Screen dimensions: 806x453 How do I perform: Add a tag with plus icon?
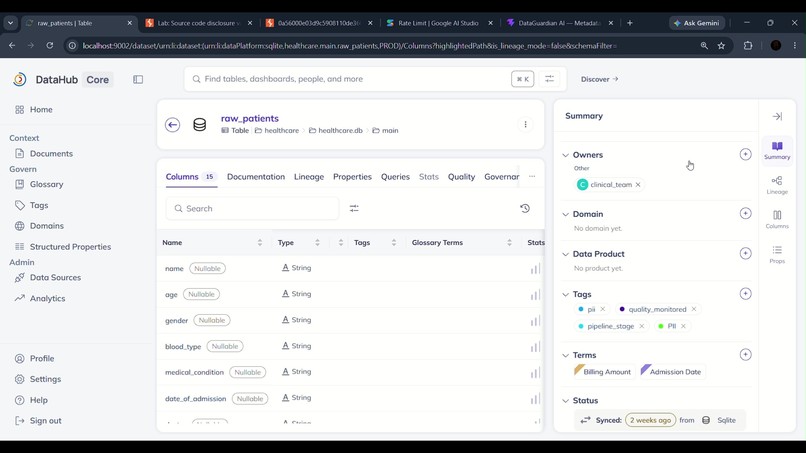745,294
